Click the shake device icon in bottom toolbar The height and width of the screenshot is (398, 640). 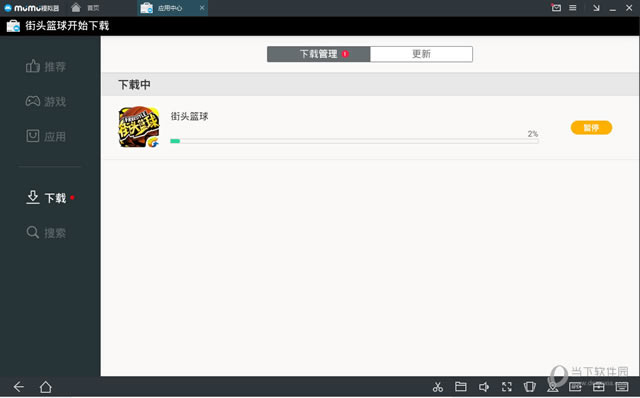click(x=529, y=387)
